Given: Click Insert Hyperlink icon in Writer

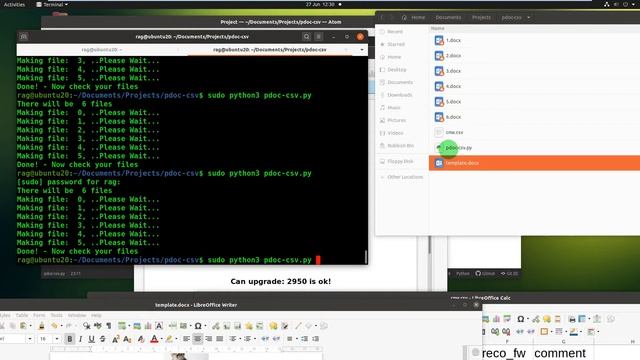Looking at the screenshot, I should point(216,326).
